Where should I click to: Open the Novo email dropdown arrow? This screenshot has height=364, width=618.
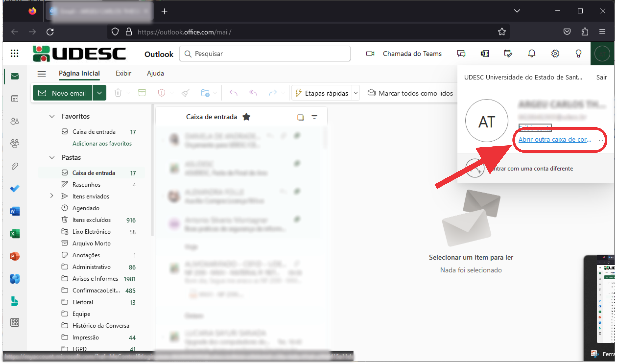[x=100, y=93]
